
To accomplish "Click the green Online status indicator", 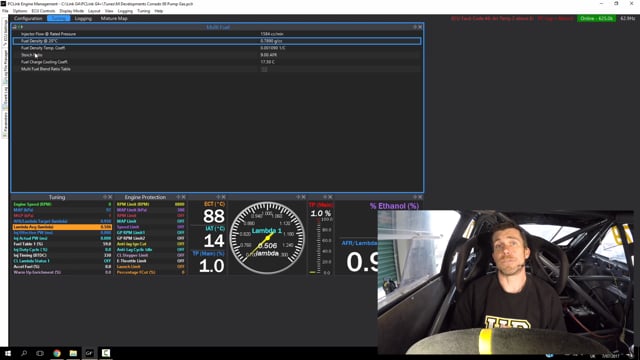I will click(x=596, y=18).
